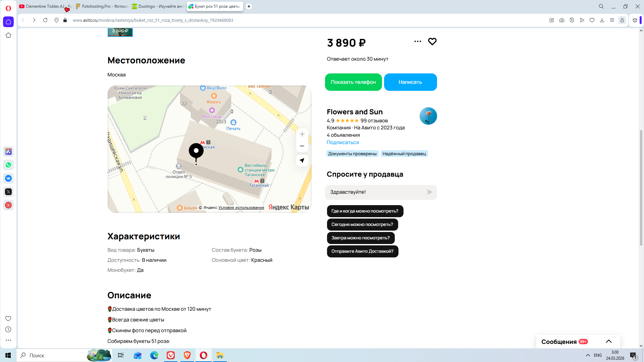Reload the Avito page
The image size is (644, 362).
45,20
